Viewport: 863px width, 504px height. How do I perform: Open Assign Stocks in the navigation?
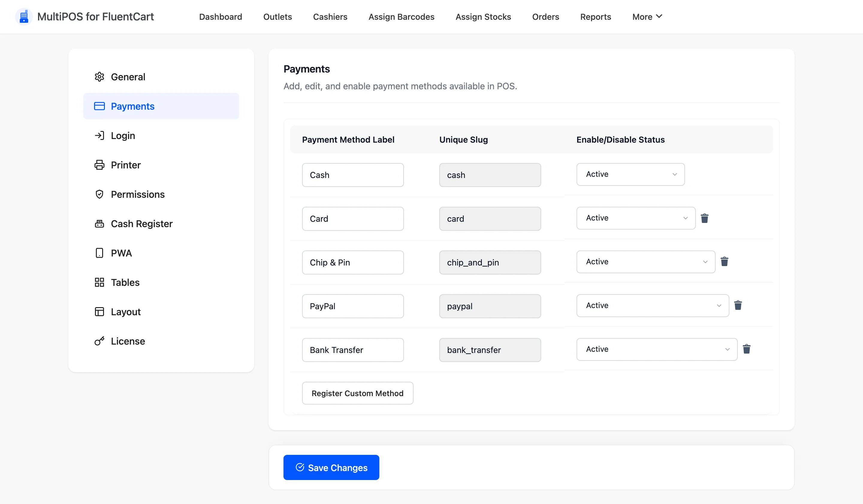click(483, 17)
